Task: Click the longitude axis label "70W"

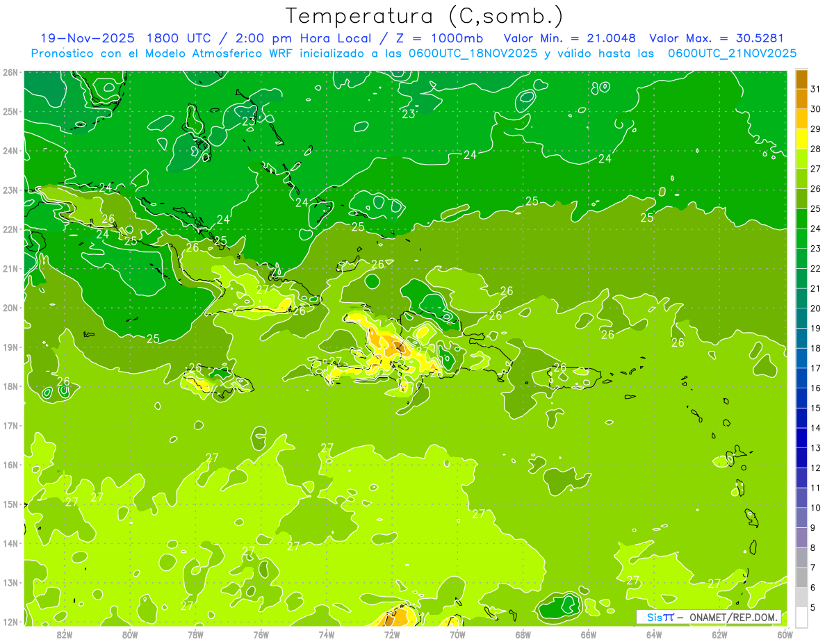Action: [457, 634]
